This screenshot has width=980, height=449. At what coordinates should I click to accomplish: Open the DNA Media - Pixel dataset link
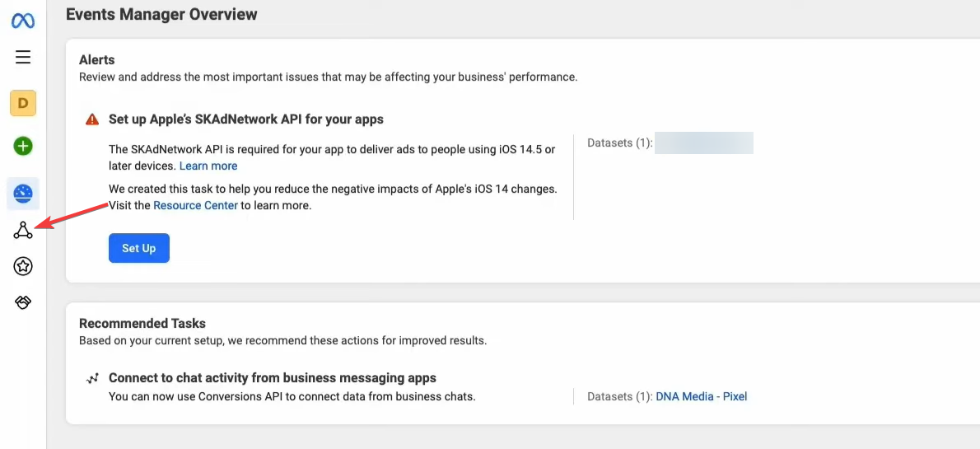701,396
